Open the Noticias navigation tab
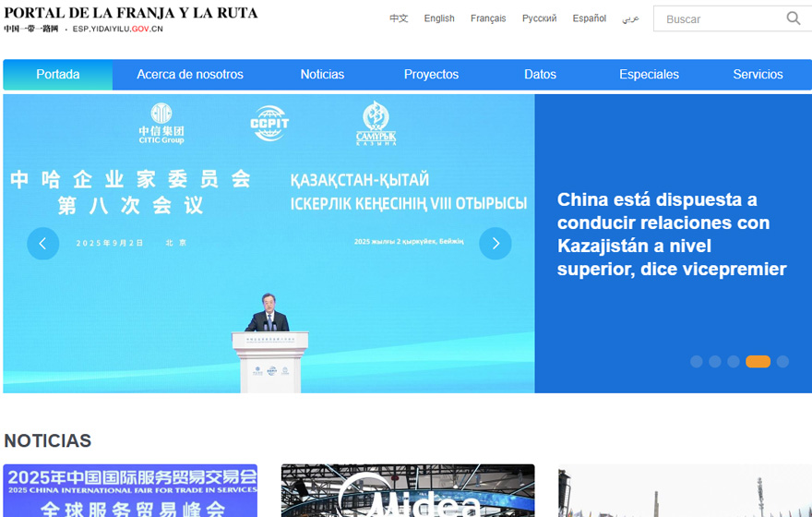Image resolution: width=812 pixels, height=517 pixels. click(322, 75)
